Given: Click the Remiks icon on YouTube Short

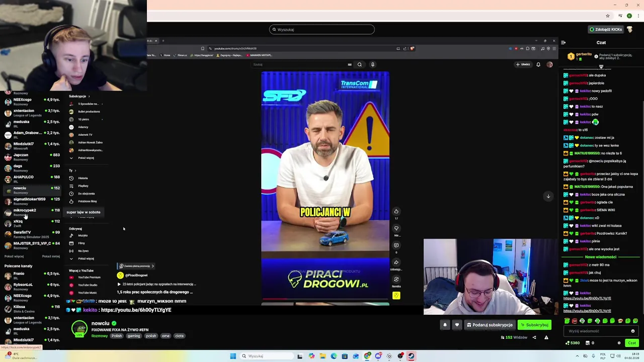Looking at the screenshot, I should click(x=396, y=280).
